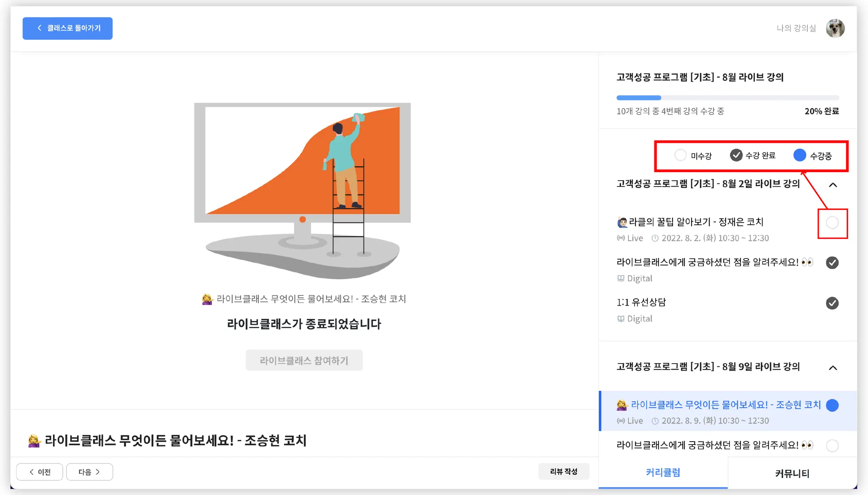Toggle the checkmark for 1:1 유선상담
The image size is (868, 495).
pyautogui.click(x=832, y=303)
